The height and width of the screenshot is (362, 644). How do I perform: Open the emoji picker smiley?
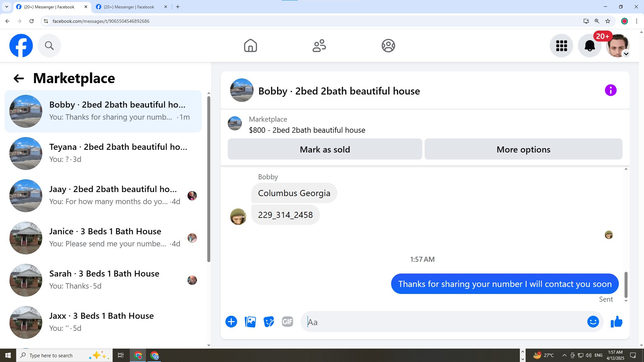point(593,322)
